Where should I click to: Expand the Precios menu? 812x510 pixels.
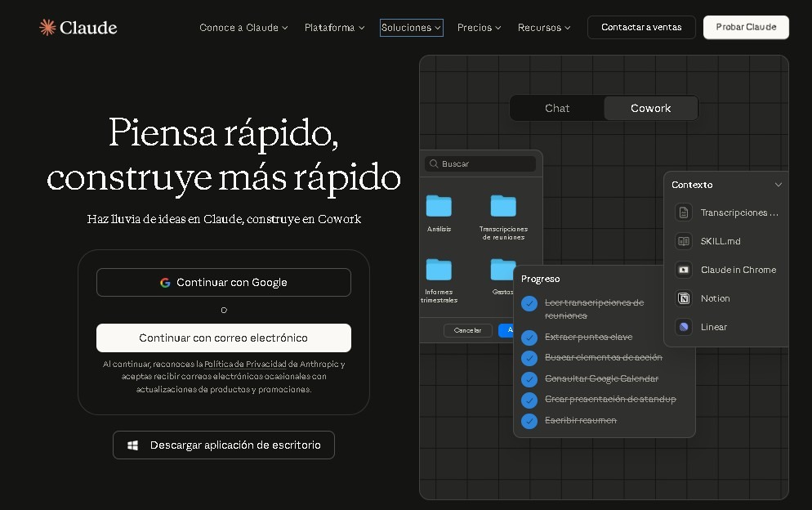pos(479,27)
